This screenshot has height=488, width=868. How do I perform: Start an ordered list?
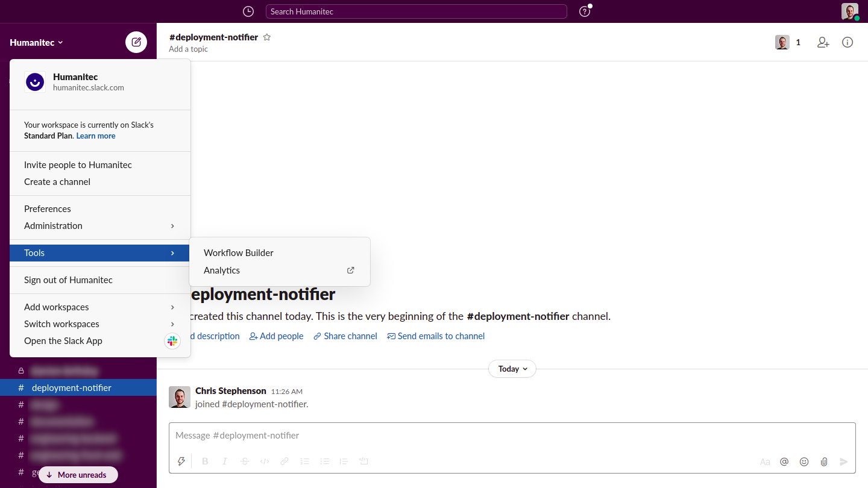pos(304,461)
